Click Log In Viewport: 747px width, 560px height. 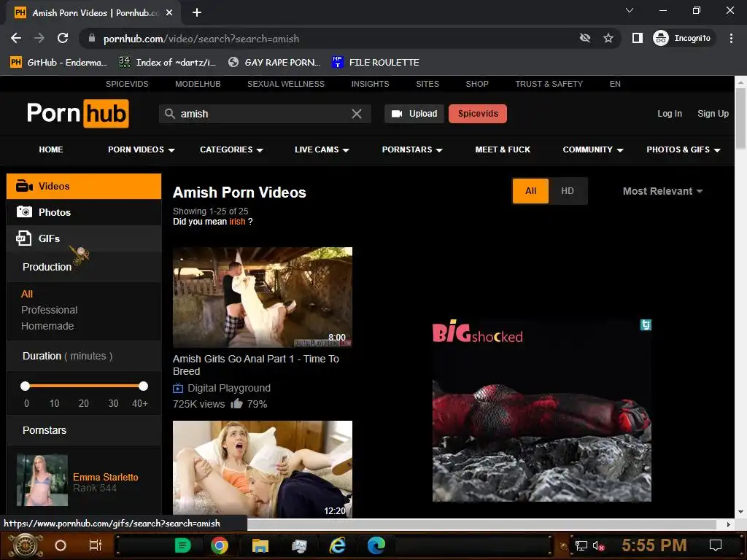click(x=670, y=114)
